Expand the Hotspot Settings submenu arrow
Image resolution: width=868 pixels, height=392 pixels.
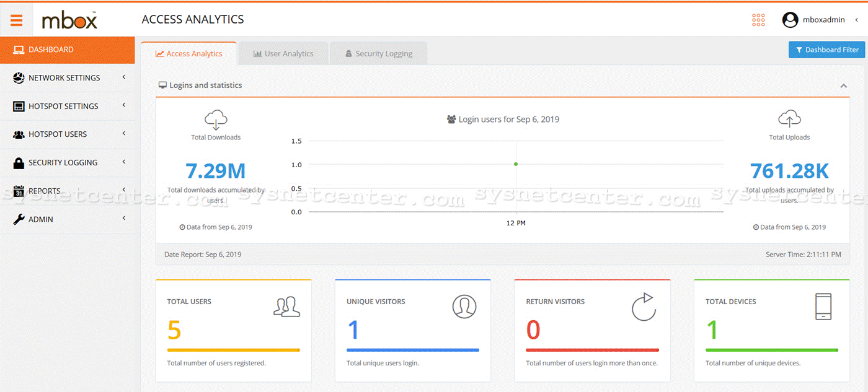pos(124,105)
